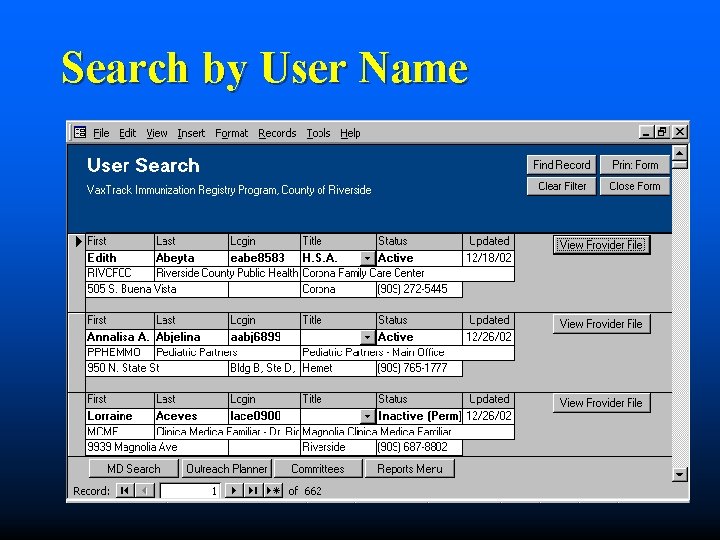View Provider File for Edith Abeyta
This screenshot has width=720, height=540.
click(x=602, y=245)
